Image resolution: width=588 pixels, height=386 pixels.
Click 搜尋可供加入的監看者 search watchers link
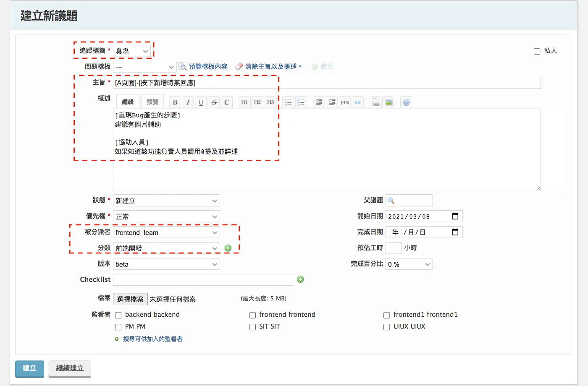tap(153, 339)
